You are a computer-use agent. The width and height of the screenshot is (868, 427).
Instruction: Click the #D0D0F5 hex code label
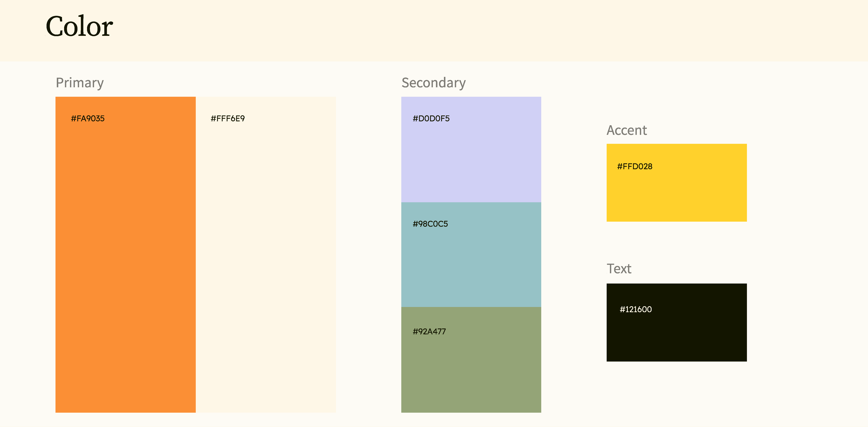click(x=431, y=119)
